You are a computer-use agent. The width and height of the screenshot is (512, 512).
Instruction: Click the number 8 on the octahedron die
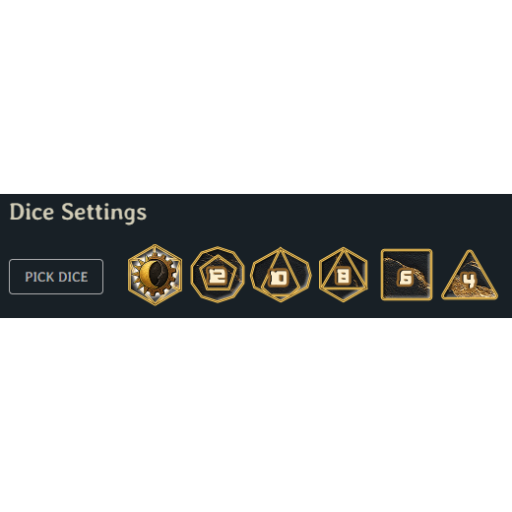[343, 276]
